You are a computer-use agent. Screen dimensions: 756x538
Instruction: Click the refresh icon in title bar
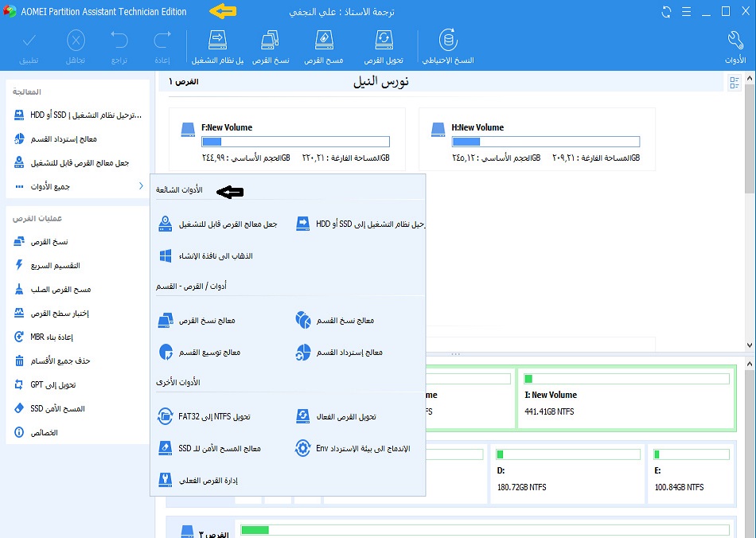coord(666,12)
